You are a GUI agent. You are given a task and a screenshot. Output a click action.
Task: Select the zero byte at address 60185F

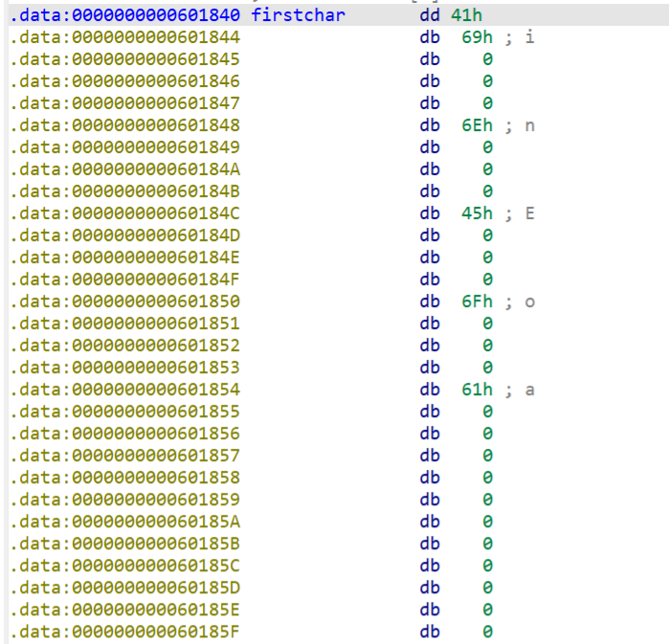click(487, 632)
